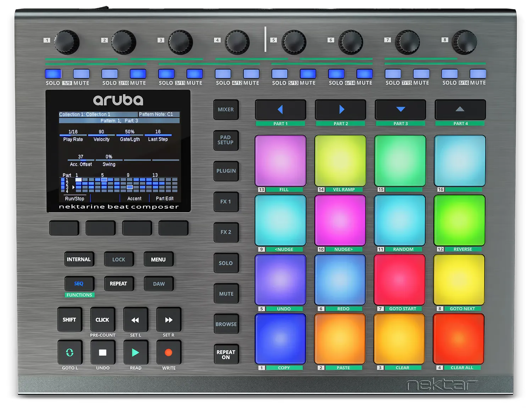
Task: Toggle SOLO for channel 2/10
Action: [110, 74]
